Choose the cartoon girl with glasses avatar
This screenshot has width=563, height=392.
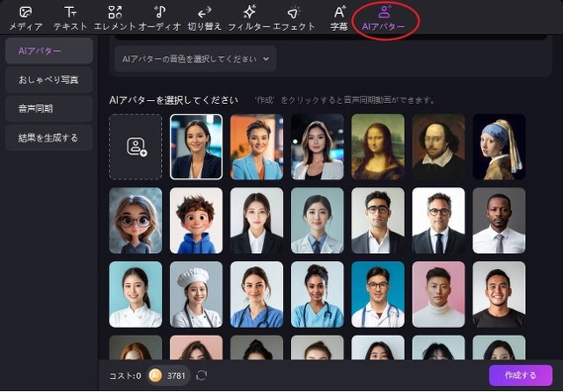[135, 221]
